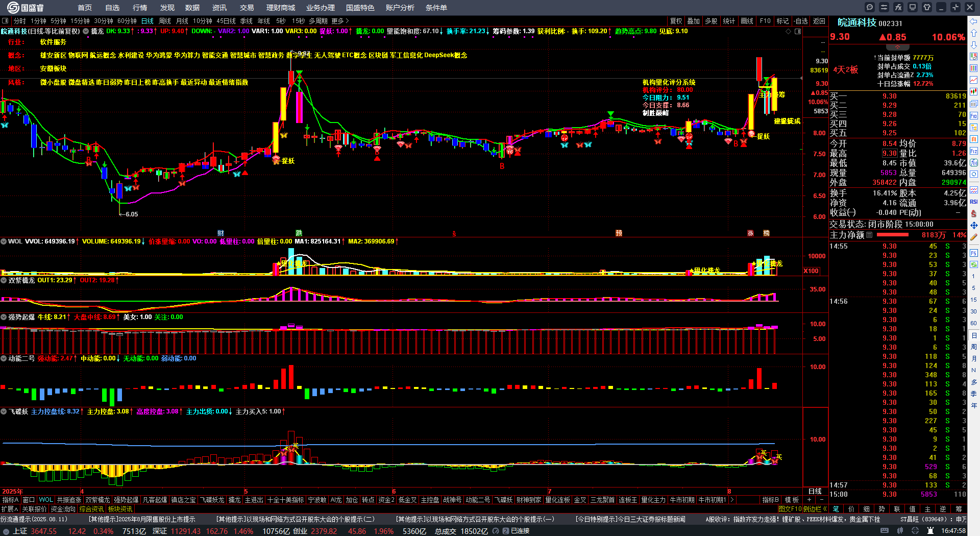Expand the 更多 period options
The image size is (980, 536).
point(340,21)
